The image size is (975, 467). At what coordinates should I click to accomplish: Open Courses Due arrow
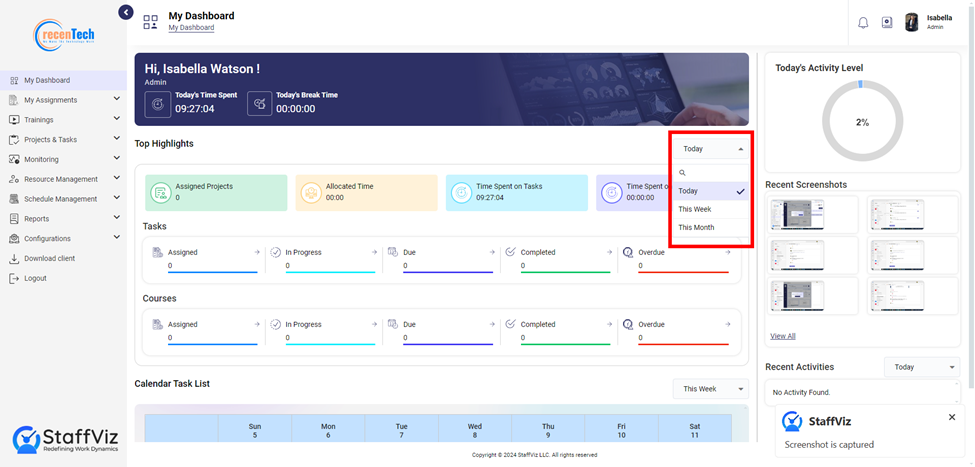[492, 325]
